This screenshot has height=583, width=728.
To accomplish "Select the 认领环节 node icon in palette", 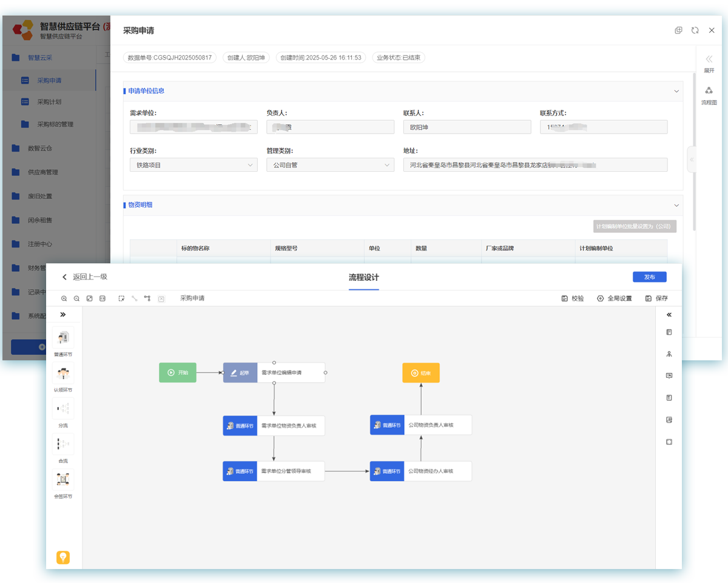I will pos(63,373).
